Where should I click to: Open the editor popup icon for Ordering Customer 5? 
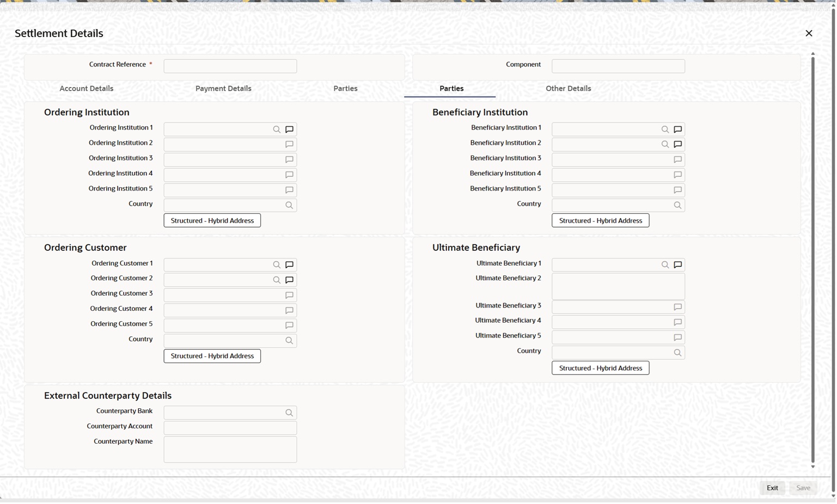click(x=290, y=326)
